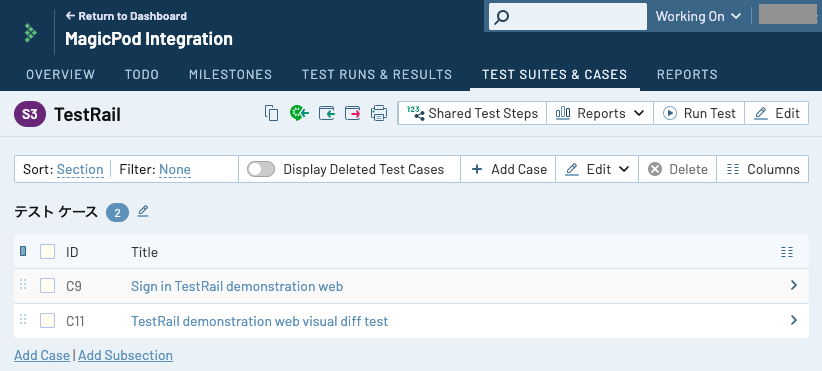The width and height of the screenshot is (822, 371).
Task: Click Return to Dashboard link
Action: point(126,16)
